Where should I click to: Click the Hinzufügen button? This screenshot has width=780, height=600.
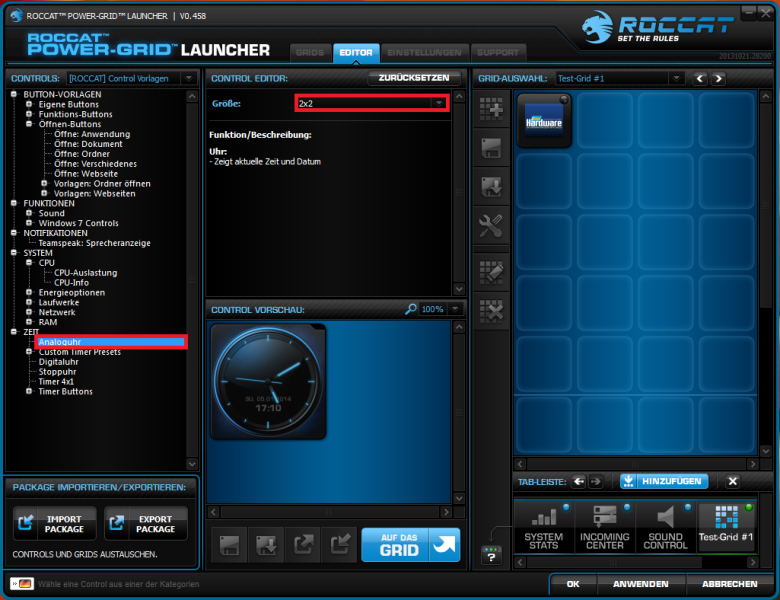pyautogui.click(x=664, y=481)
